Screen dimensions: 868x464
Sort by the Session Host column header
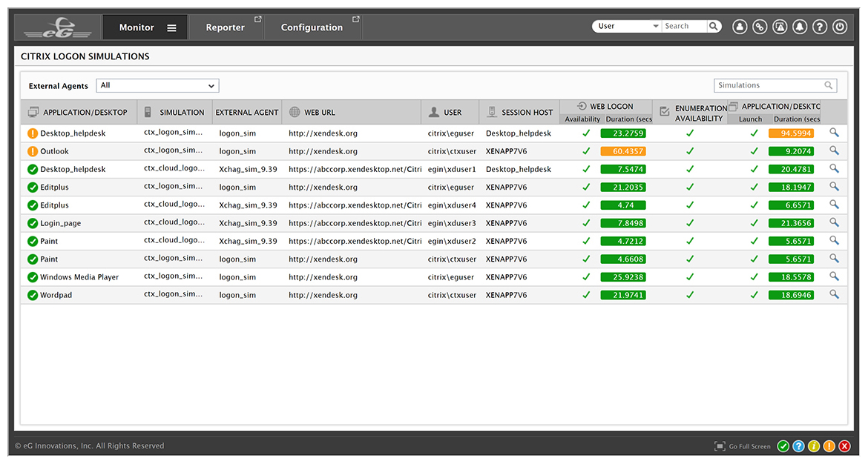(x=519, y=112)
